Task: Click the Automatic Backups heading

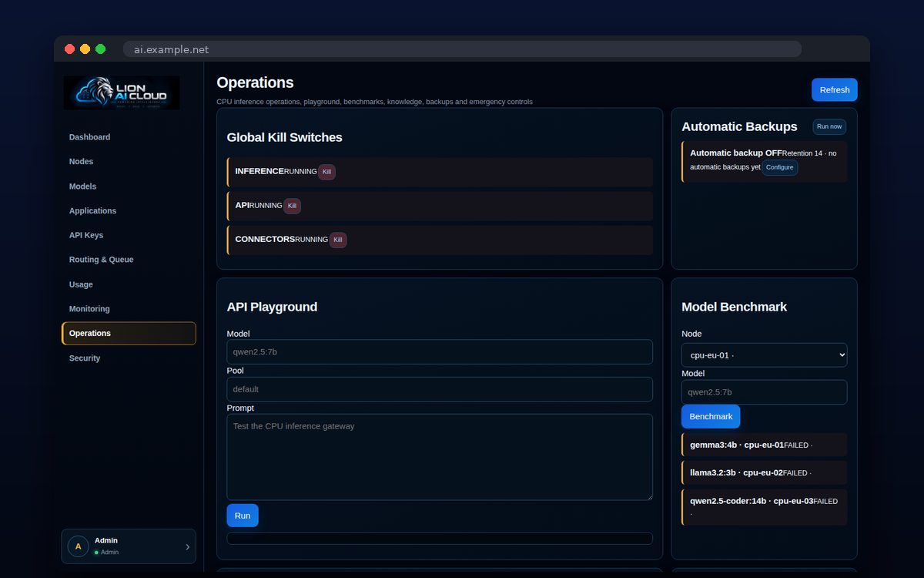Action: click(x=740, y=126)
